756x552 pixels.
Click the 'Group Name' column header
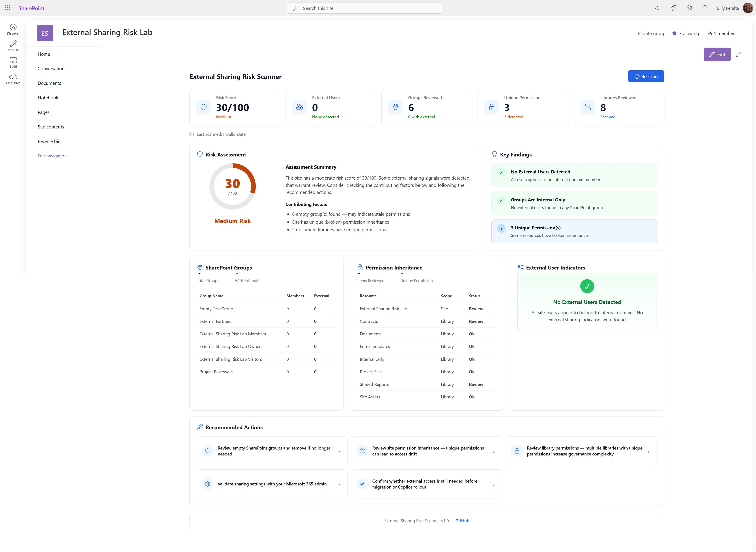211,296
